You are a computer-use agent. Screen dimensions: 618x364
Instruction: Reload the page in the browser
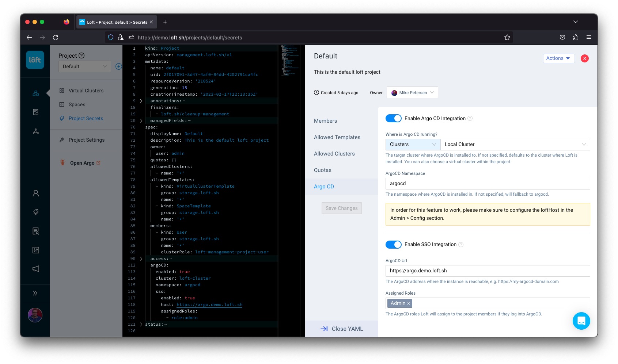point(56,38)
